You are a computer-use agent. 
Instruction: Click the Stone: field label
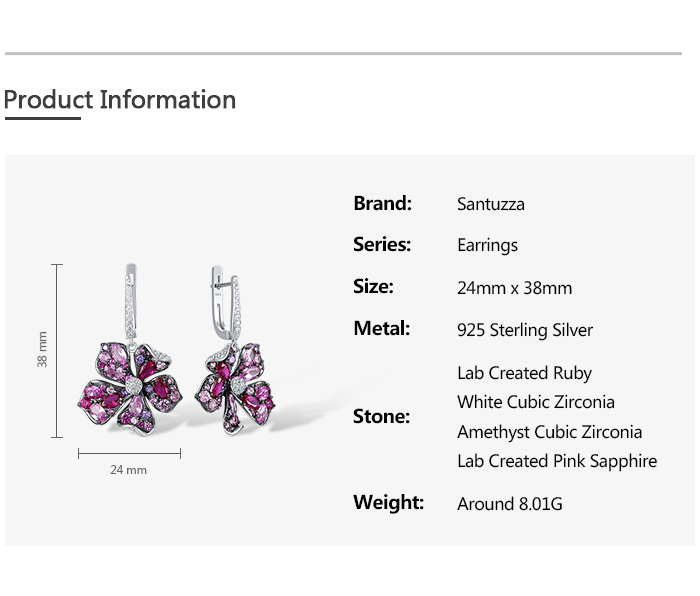tap(381, 416)
